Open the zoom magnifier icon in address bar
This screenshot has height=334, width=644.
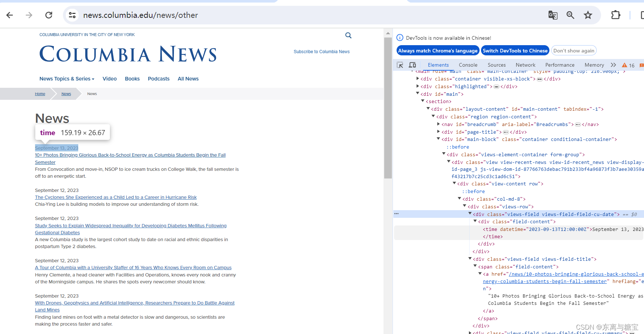click(x=571, y=15)
